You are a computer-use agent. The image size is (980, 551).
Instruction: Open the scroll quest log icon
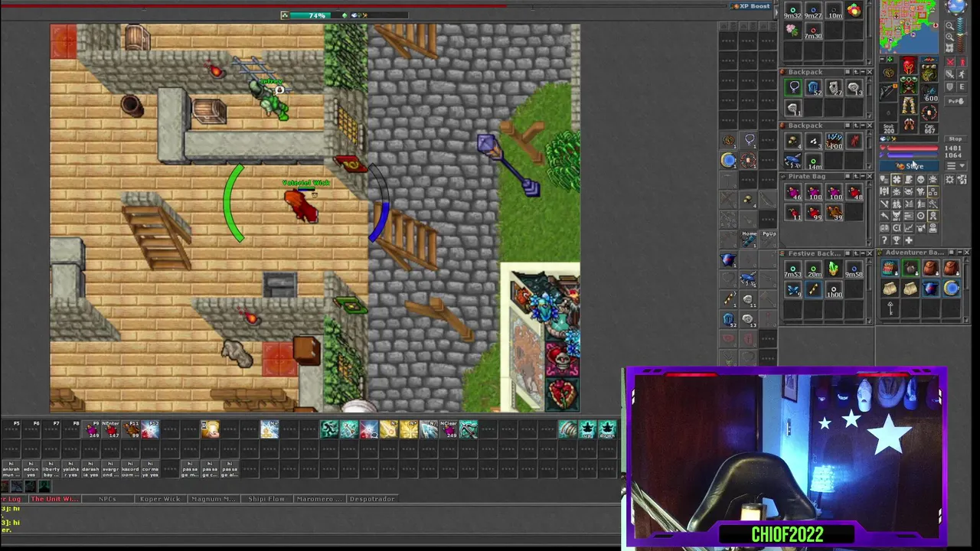909,180
